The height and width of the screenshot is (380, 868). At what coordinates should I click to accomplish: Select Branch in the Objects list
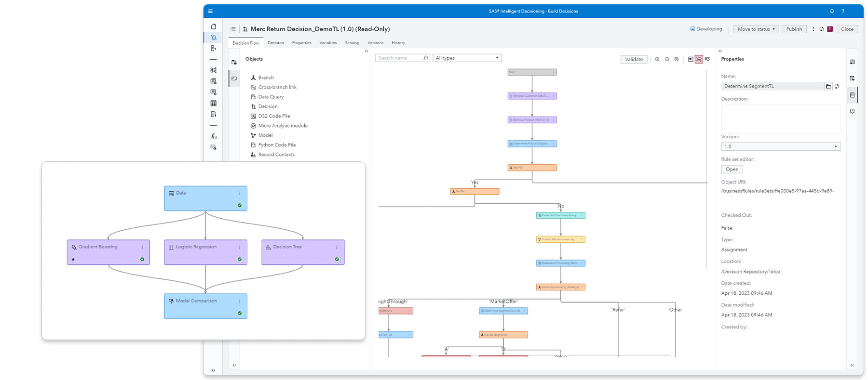coord(262,78)
